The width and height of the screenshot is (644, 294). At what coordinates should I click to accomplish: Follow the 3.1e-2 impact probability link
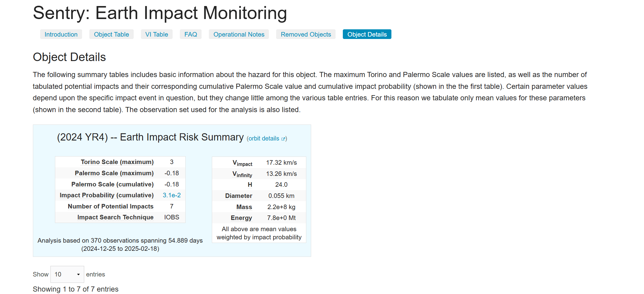(172, 195)
